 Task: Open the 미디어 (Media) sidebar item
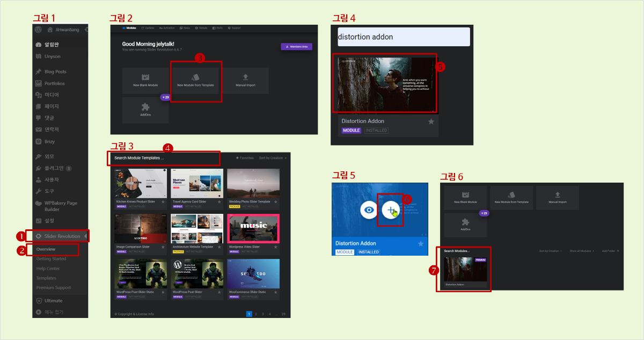coord(52,95)
